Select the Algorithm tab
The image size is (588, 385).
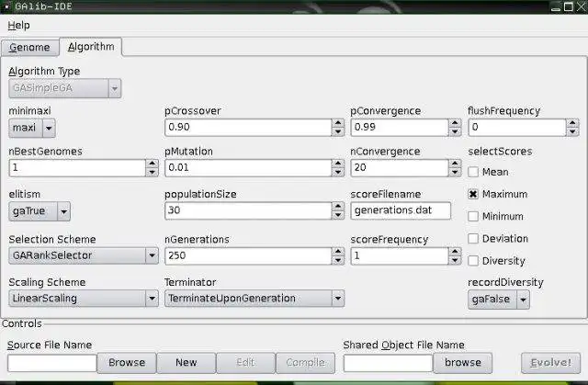coord(91,47)
